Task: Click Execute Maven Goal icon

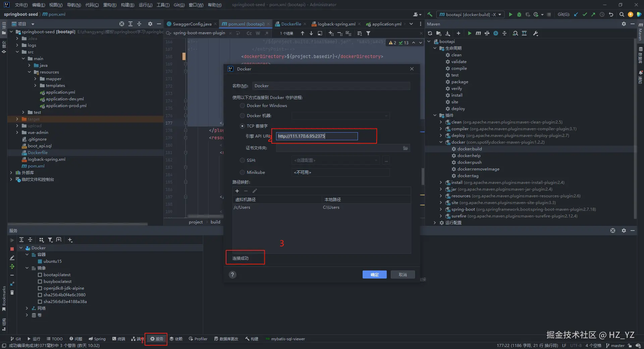Action: pyautogui.click(x=478, y=33)
